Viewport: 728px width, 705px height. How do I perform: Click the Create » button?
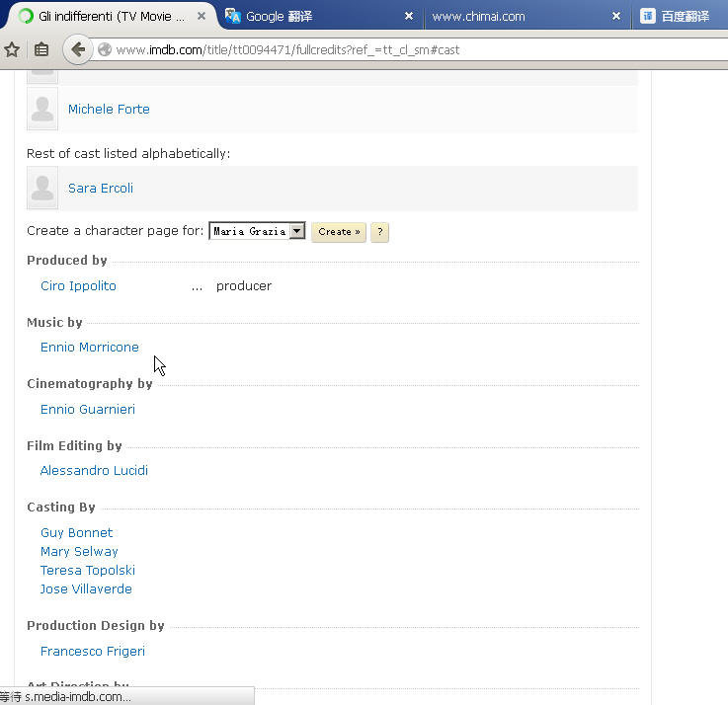(x=339, y=232)
